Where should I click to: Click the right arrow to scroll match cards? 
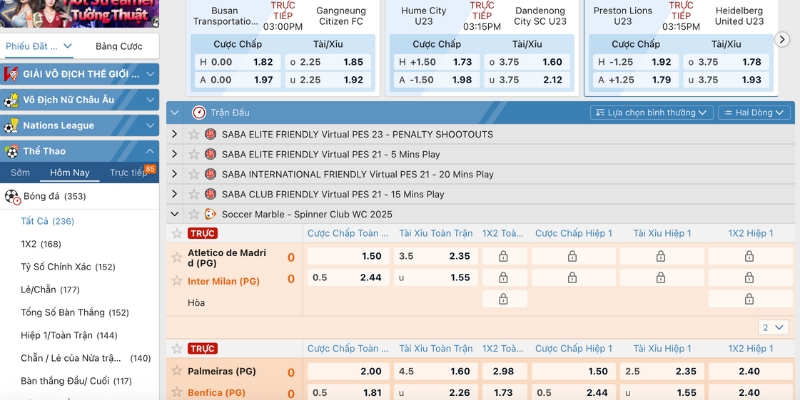782,39
